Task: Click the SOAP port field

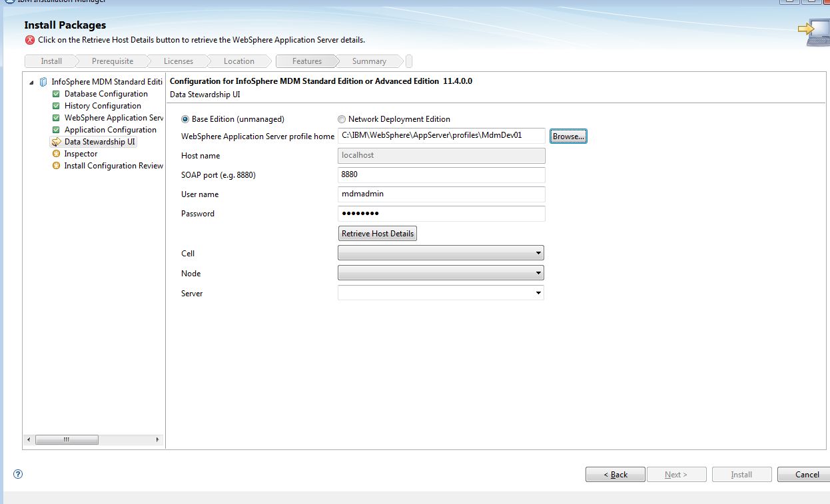Action: pyautogui.click(x=441, y=174)
